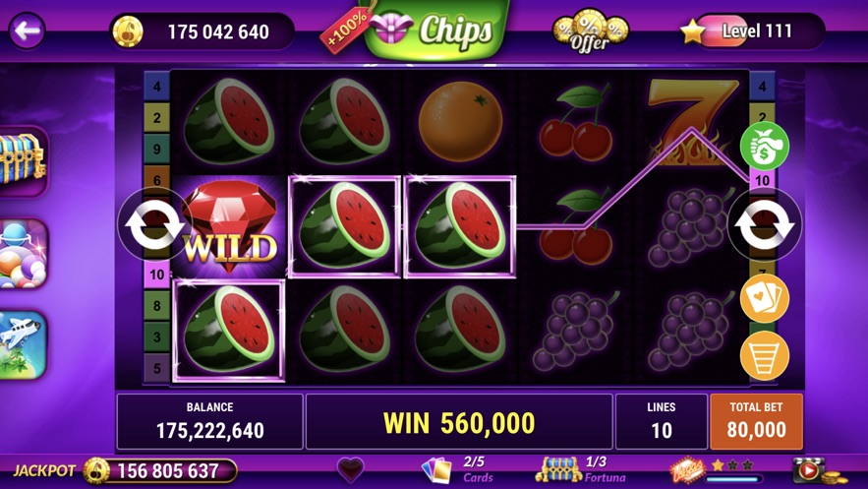Open the orange playing cards gamble icon
This screenshot has height=489, width=868.
click(765, 298)
